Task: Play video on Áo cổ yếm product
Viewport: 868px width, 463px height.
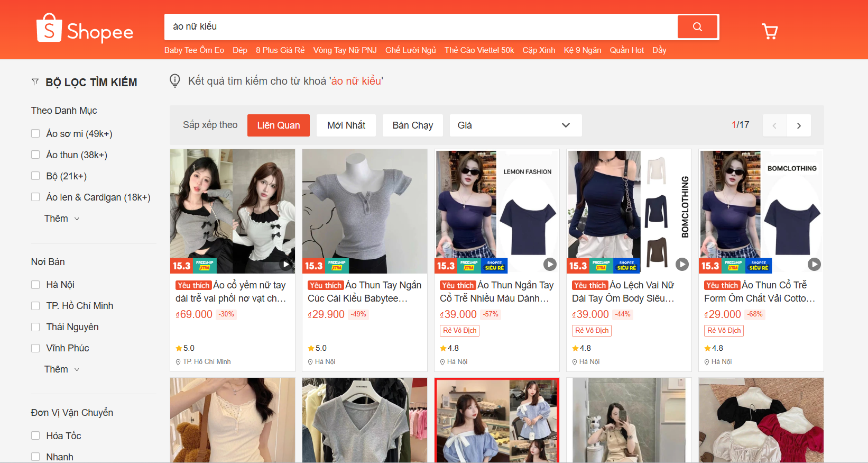Action: click(285, 264)
